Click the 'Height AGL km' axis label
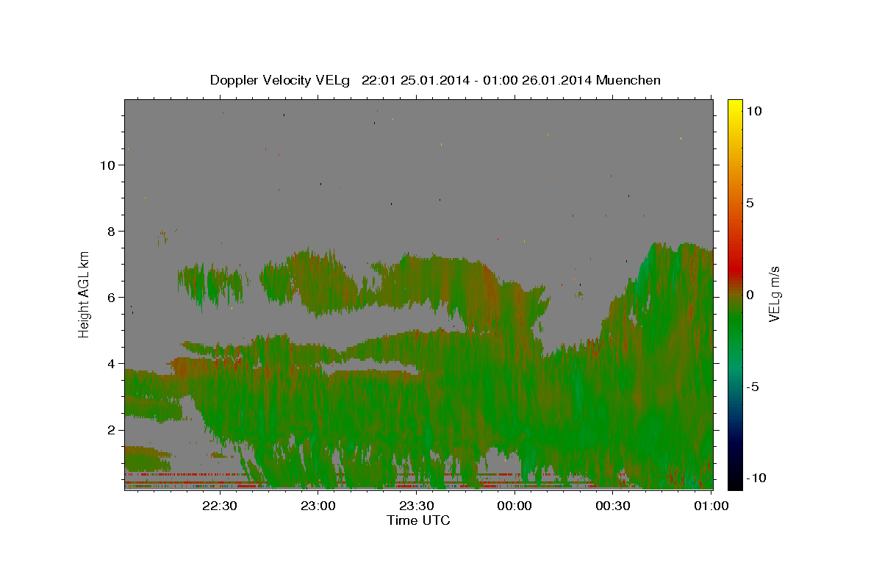The height and width of the screenshot is (588, 882). click(x=85, y=295)
